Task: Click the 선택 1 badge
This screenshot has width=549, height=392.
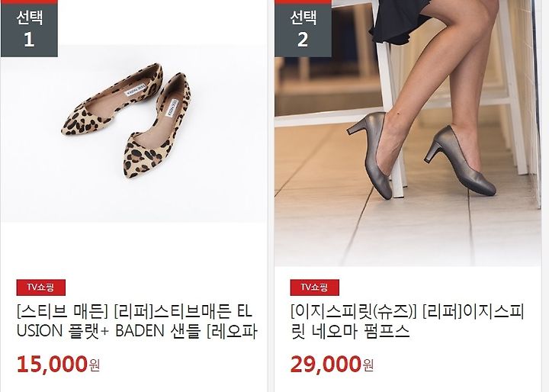Action: click(x=29, y=31)
